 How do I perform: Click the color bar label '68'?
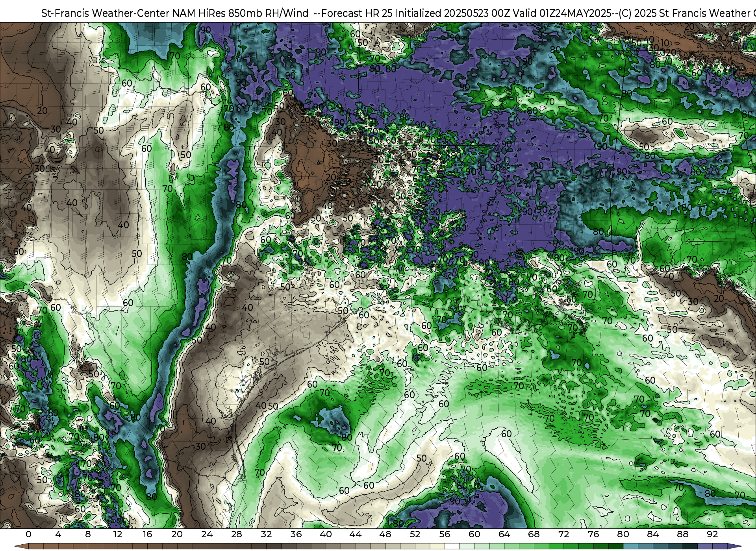coord(534,534)
